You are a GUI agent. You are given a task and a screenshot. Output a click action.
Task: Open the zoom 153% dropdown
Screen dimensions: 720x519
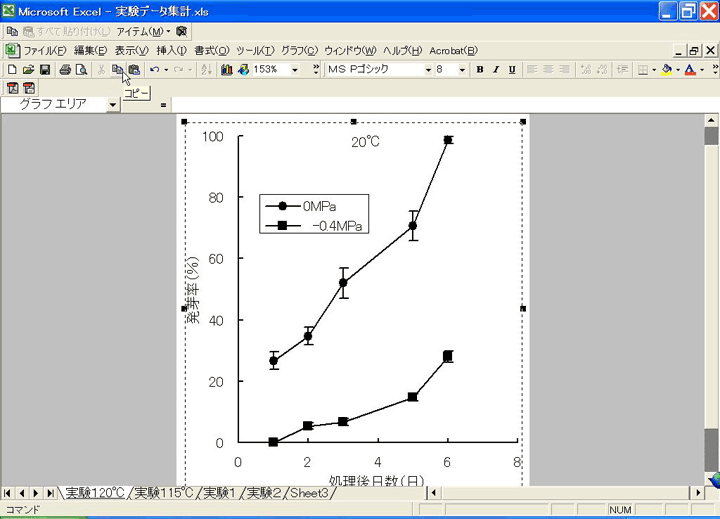tap(295, 70)
